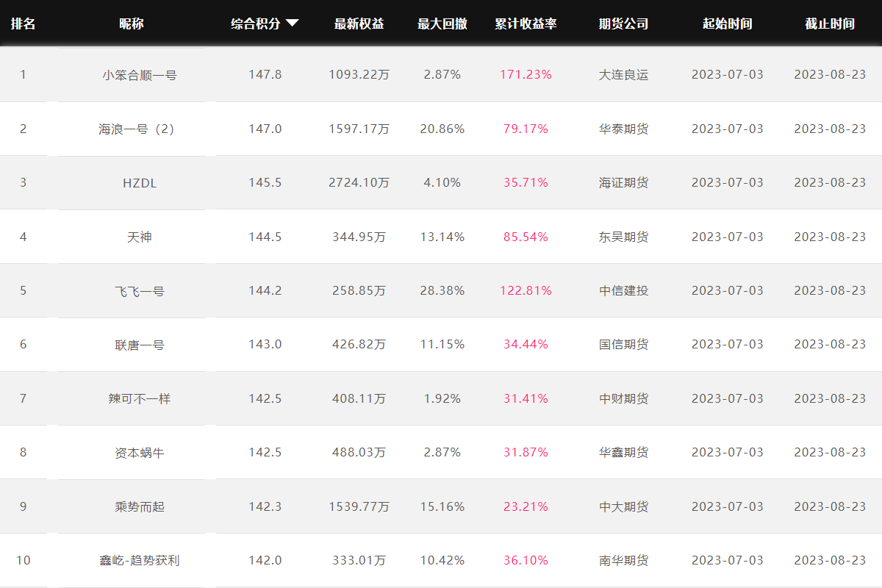This screenshot has width=882, height=588.
Task: Click the 34.44% return value
Action: click(x=526, y=344)
